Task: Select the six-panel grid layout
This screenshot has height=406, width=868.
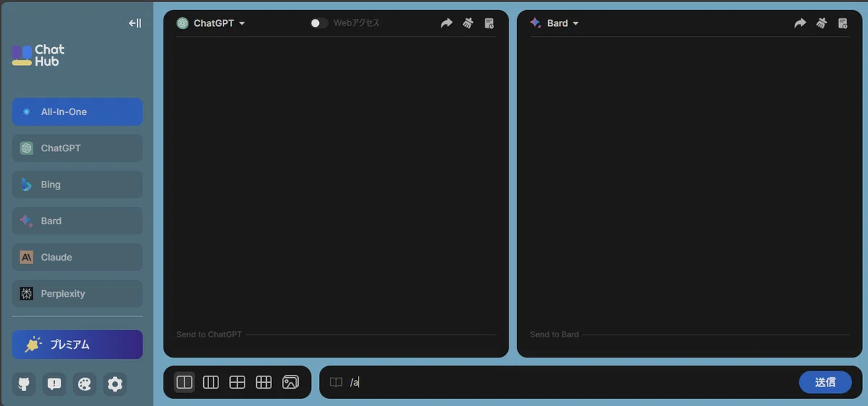Action: point(264,382)
